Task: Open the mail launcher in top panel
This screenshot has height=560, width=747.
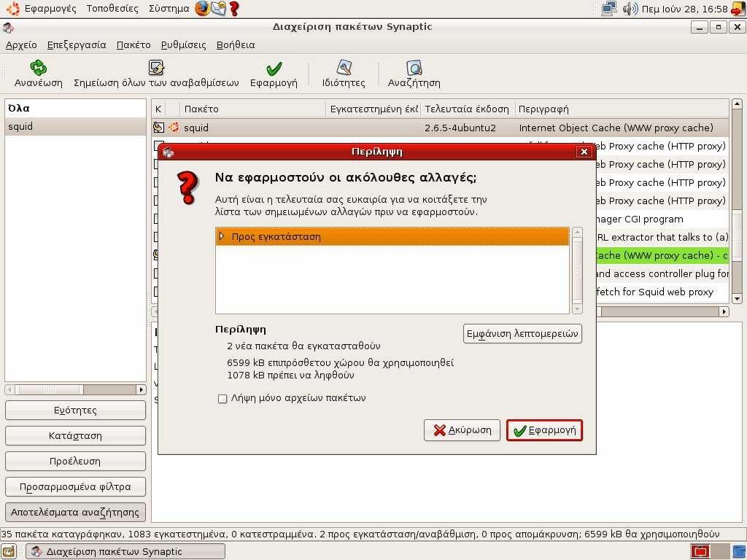Action: [x=218, y=8]
